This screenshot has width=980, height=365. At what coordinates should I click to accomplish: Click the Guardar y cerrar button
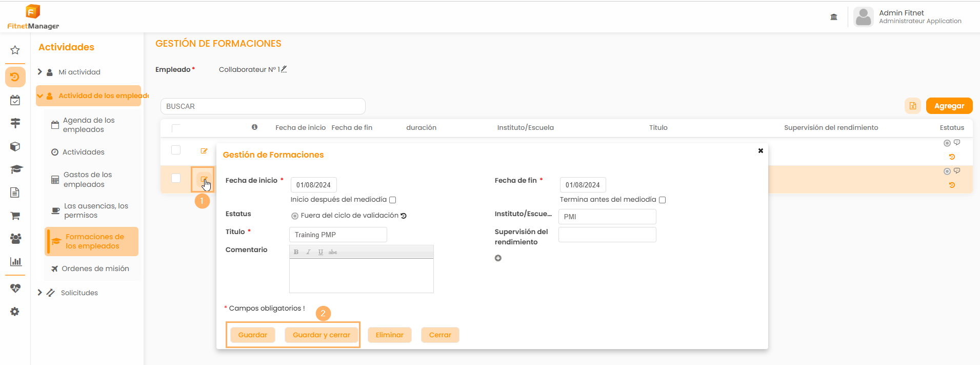pyautogui.click(x=321, y=335)
